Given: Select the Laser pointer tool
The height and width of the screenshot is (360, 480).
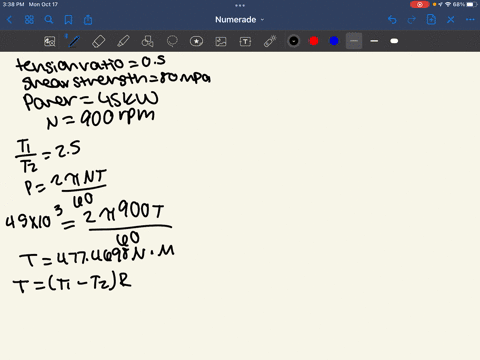Looking at the screenshot, I should pyautogui.click(x=270, y=41).
